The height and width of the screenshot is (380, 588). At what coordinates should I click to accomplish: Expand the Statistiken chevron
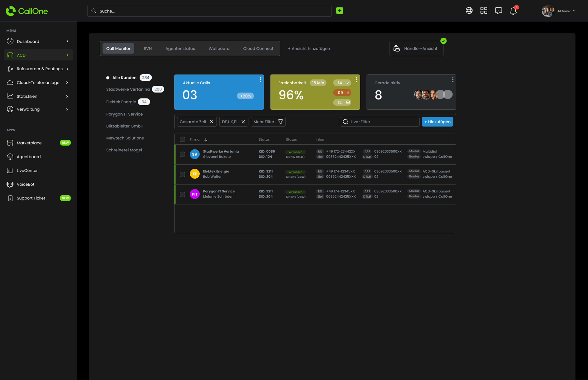(x=67, y=96)
